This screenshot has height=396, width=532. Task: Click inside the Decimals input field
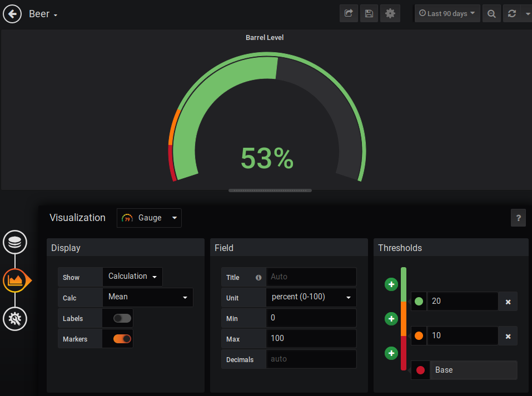click(311, 359)
